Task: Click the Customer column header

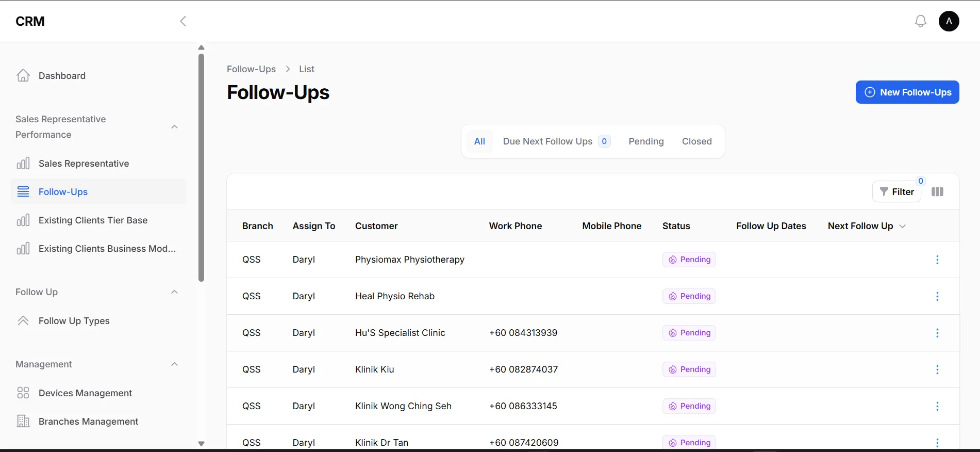Action: (376, 226)
